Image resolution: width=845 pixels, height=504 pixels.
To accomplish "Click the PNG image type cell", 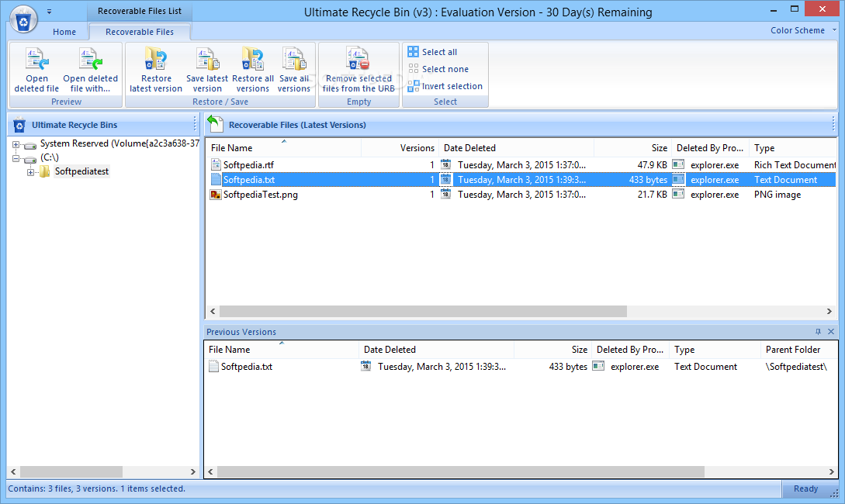I will (777, 195).
